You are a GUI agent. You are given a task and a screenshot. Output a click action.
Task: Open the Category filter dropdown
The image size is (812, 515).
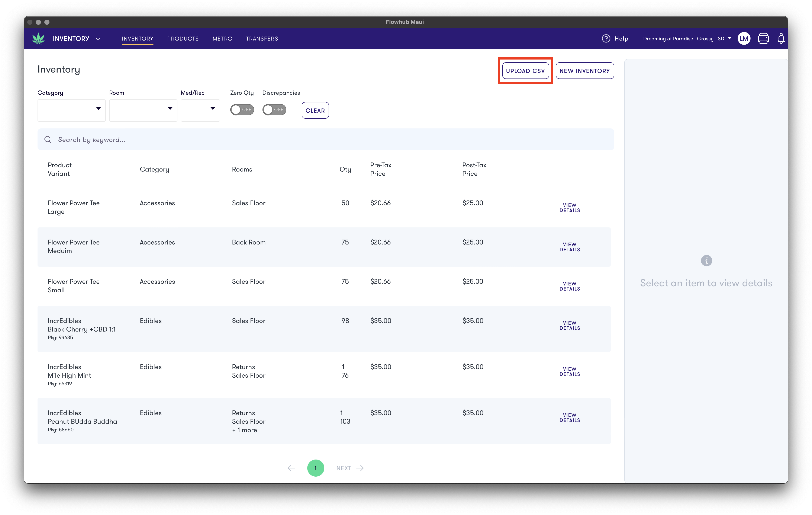71,110
